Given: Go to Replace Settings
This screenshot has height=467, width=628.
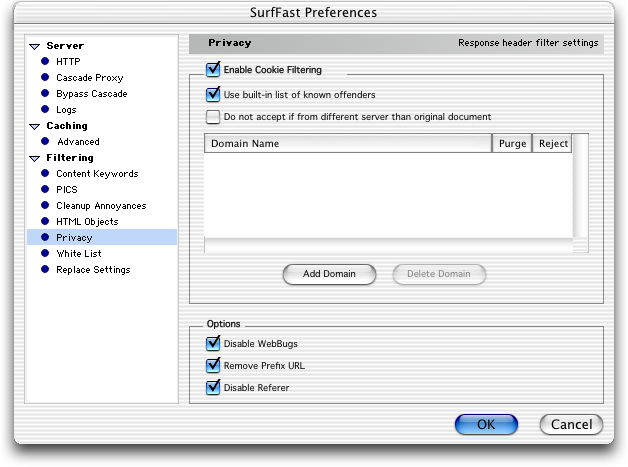Looking at the screenshot, I should (x=93, y=270).
